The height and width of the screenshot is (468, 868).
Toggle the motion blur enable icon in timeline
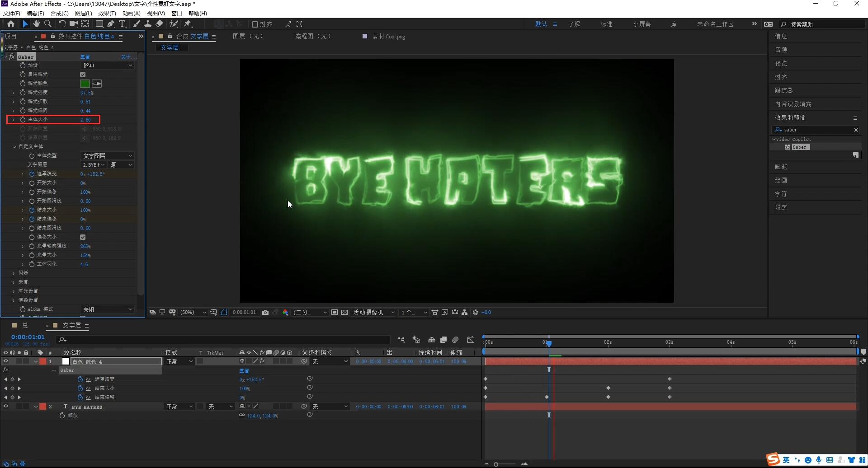pos(455,340)
